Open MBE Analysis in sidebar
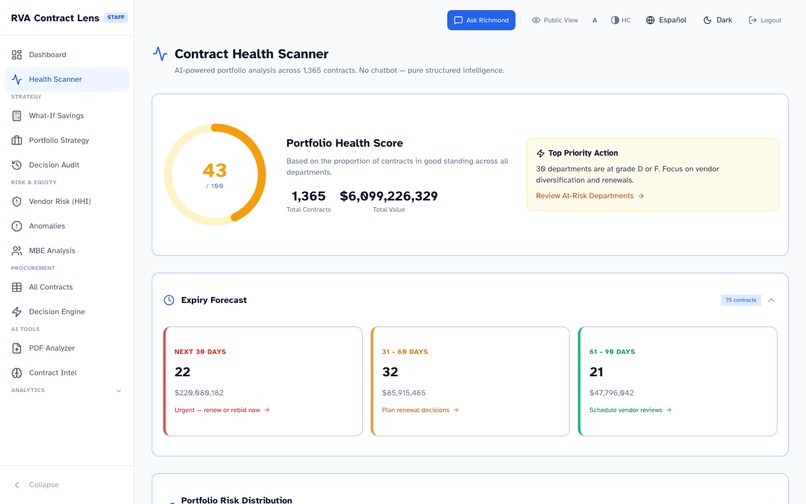Viewport: 806px width, 504px height. [x=67, y=251]
